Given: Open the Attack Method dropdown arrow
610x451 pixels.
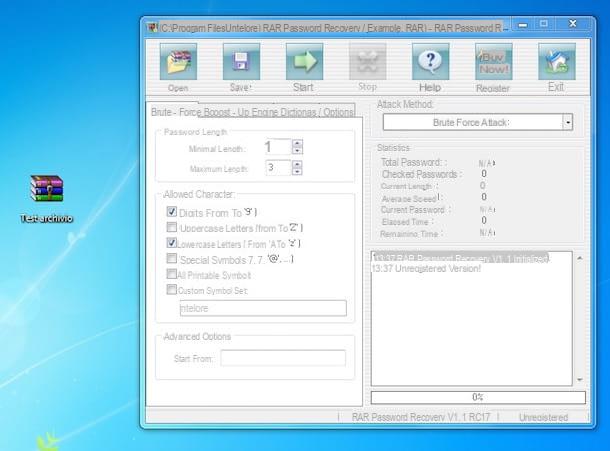Looking at the screenshot, I should (568, 122).
